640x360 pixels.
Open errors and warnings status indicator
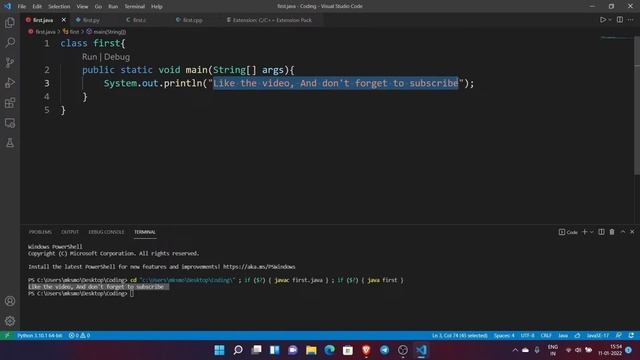coord(79,336)
